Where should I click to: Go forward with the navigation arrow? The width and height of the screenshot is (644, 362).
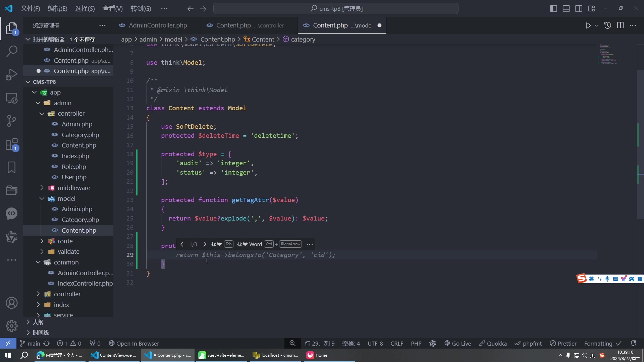[203, 9]
